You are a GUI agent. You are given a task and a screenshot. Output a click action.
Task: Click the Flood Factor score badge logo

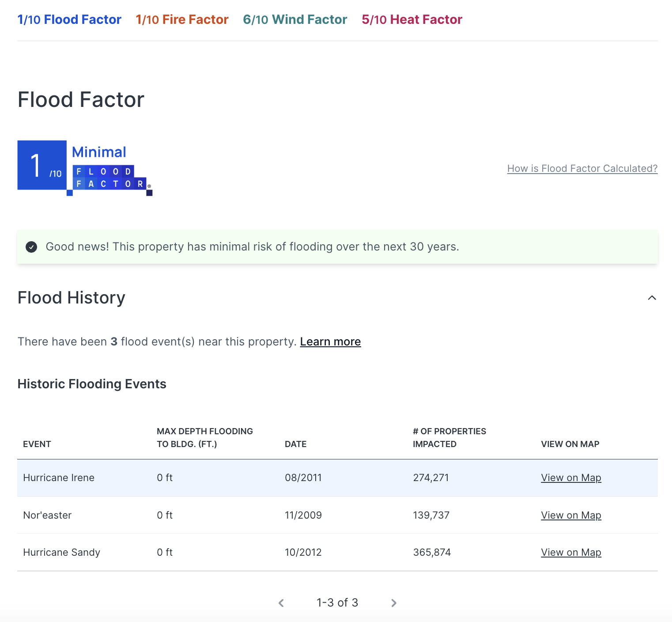click(x=85, y=168)
